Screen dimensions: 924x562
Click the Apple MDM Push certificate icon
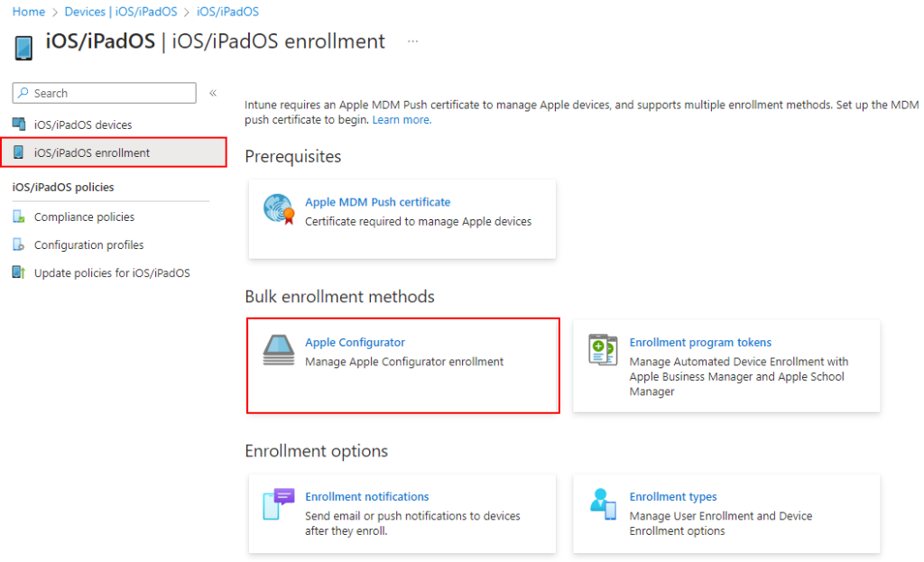(x=279, y=209)
